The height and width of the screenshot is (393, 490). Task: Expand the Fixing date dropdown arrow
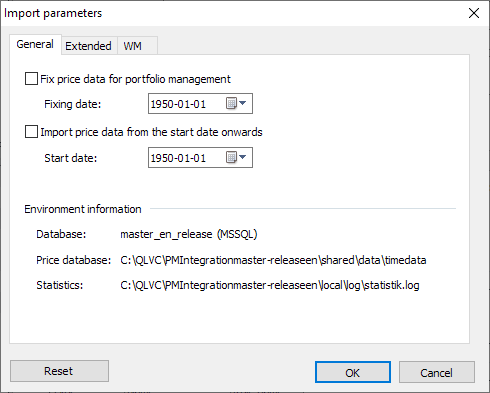click(243, 103)
